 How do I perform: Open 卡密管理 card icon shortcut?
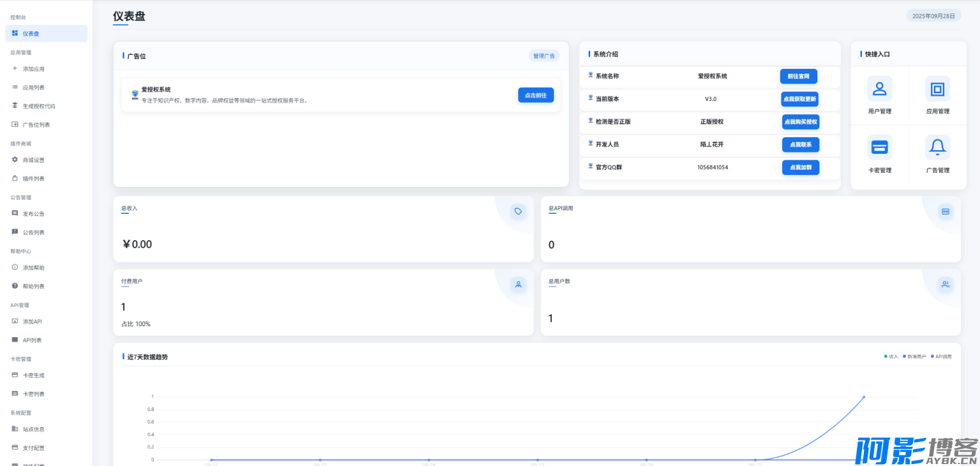point(879,147)
